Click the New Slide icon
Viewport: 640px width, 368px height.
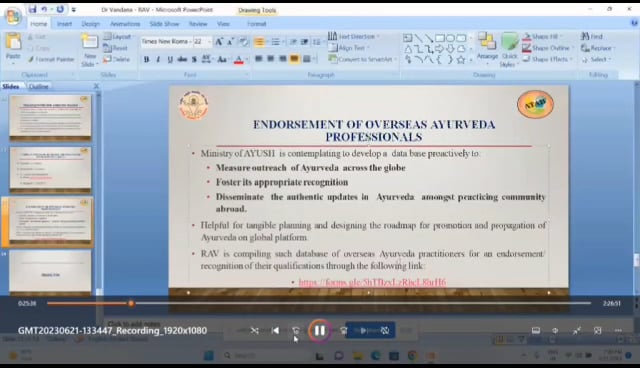[x=89, y=42]
